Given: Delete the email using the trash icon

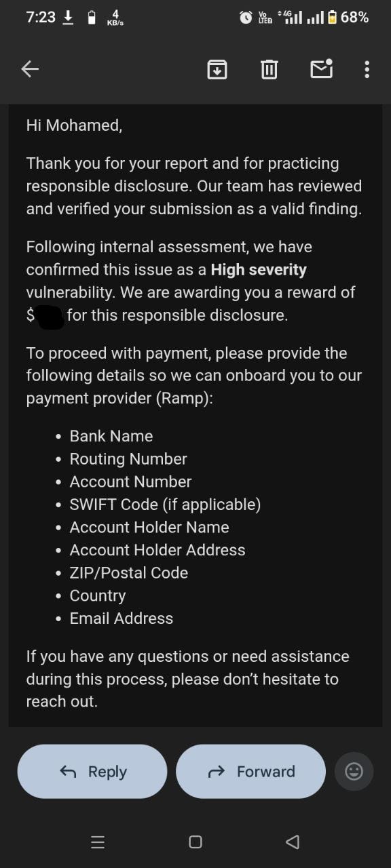Looking at the screenshot, I should (x=269, y=69).
